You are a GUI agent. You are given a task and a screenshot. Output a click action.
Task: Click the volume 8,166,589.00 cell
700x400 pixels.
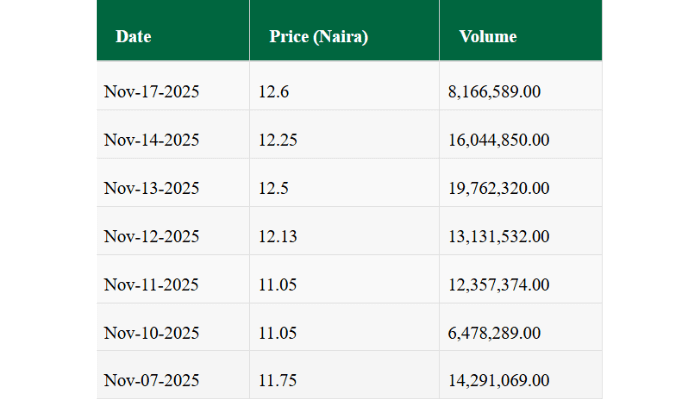[495, 91]
